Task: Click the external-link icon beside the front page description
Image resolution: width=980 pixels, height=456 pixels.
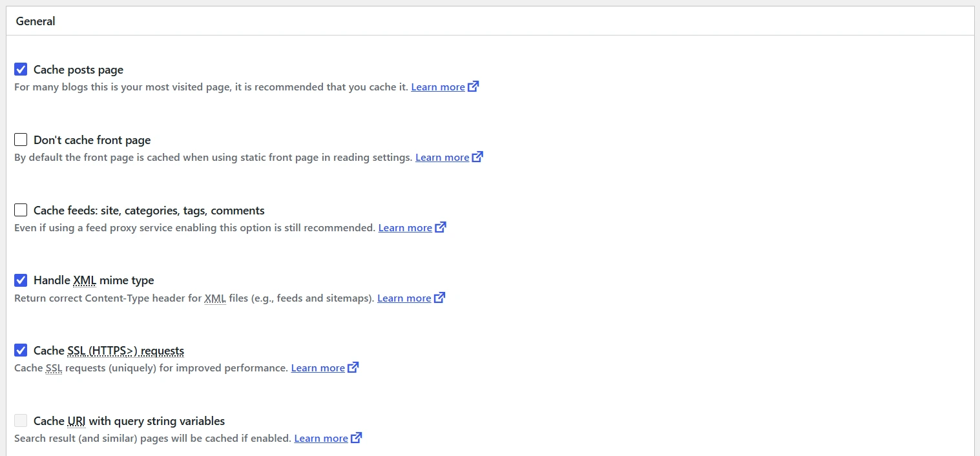Action: click(477, 156)
